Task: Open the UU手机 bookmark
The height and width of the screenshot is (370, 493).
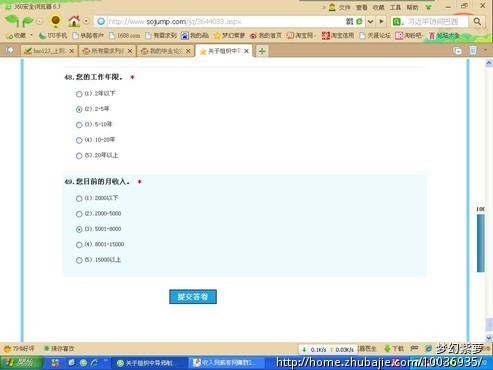Action: pyautogui.click(x=53, y=35)
